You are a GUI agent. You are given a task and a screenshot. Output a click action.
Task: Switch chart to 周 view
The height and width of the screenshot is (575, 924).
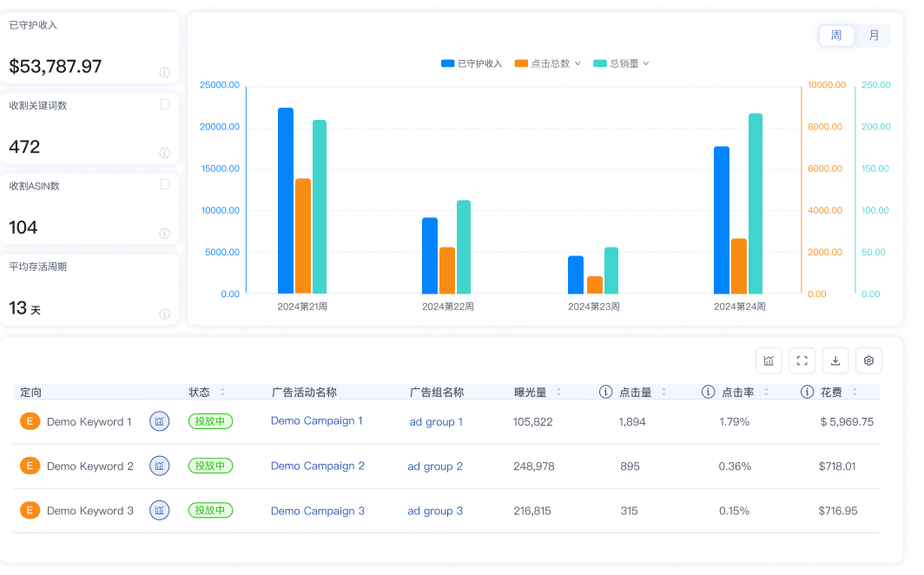click(836, 36)
